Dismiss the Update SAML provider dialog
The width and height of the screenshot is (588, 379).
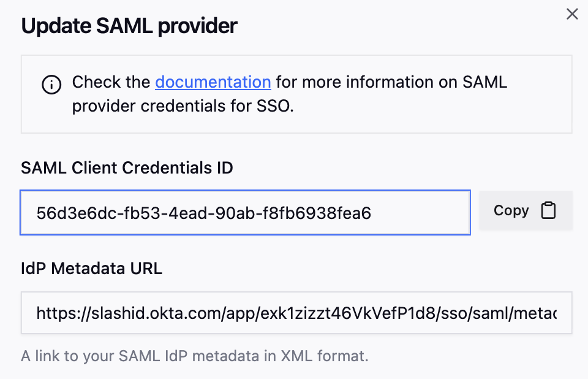(x=572, y=13)
